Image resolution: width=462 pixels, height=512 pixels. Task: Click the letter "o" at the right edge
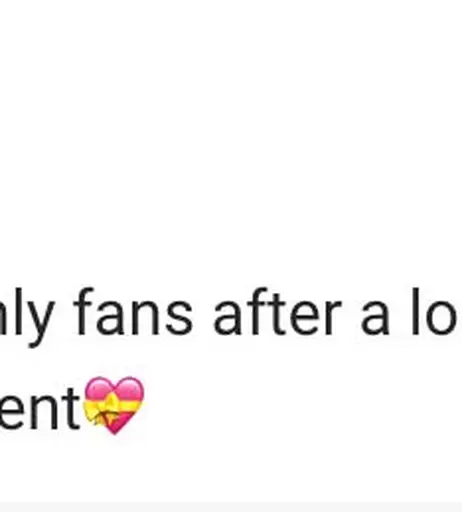(441, 317)
